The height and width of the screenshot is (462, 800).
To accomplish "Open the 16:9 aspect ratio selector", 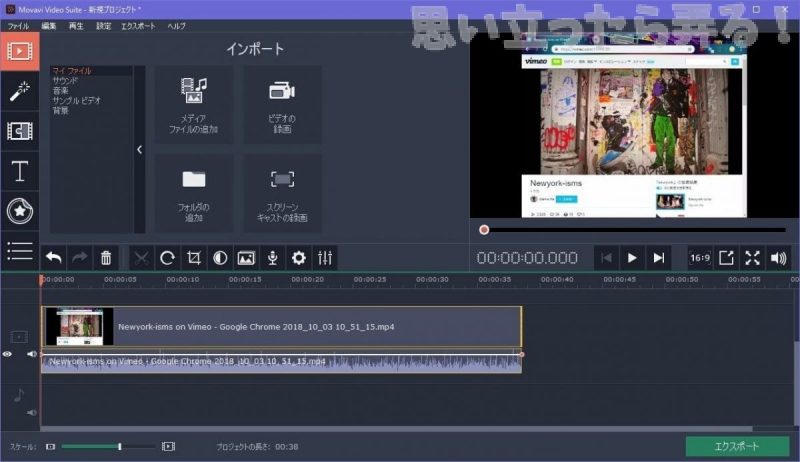I will [700, 258].
